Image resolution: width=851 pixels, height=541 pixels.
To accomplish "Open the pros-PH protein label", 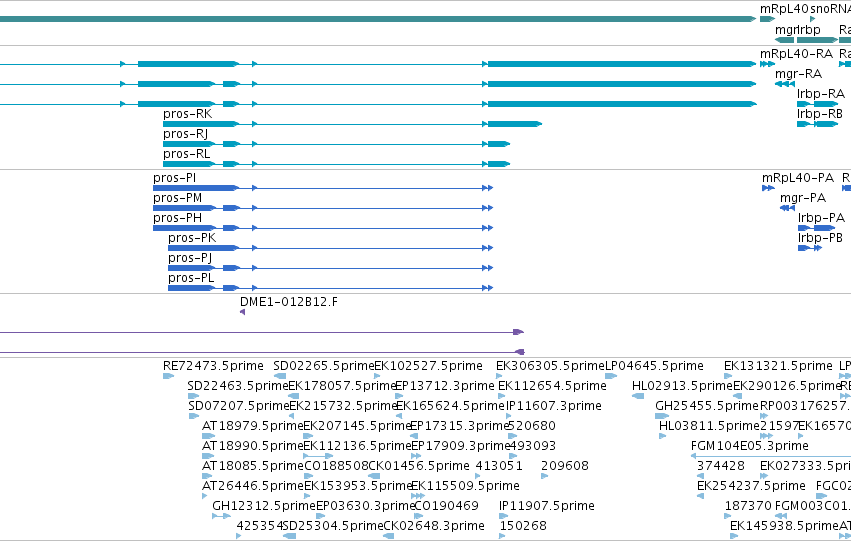I will point(177,218).
